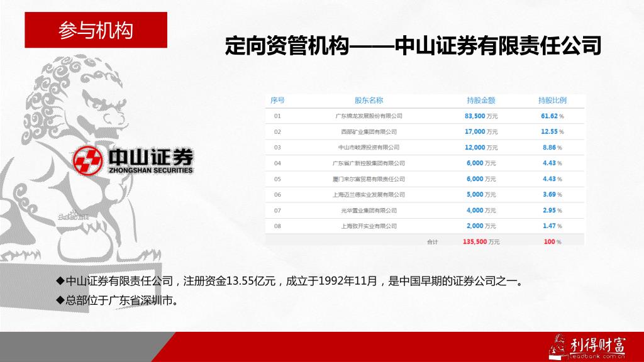Screen dimensions: 644x362
Task: Click the 3.69 % share ratio
Action: pos(552,195)
